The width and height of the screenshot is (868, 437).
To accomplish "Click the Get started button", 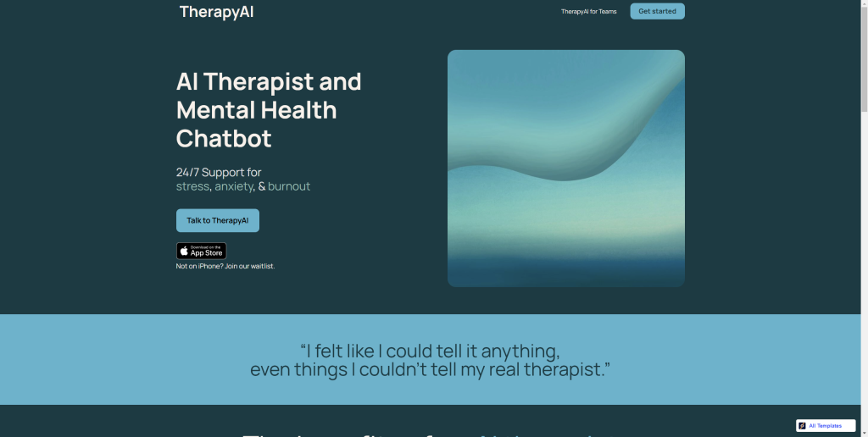I will click(657, 11).
